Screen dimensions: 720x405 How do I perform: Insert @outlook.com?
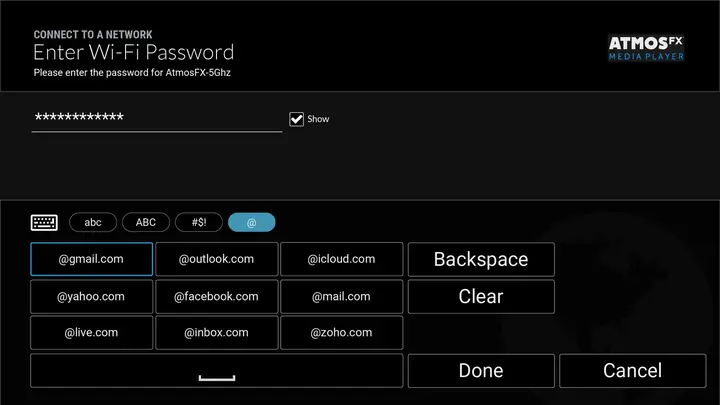point(216,259)
